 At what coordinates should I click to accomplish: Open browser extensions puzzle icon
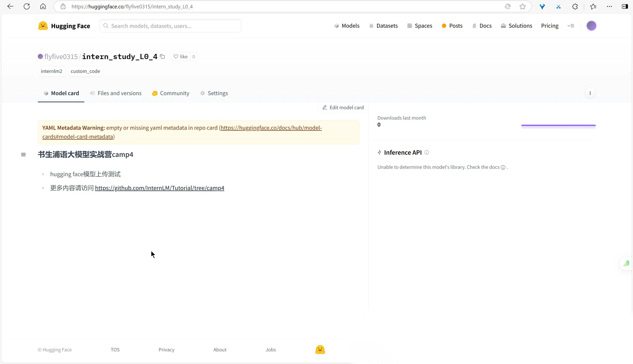click(x=575, y=6)
